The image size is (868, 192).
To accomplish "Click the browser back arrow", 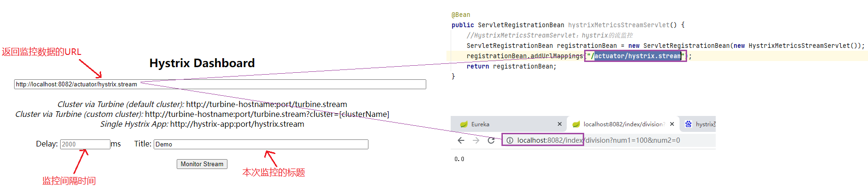I will [x=461, y=140].
